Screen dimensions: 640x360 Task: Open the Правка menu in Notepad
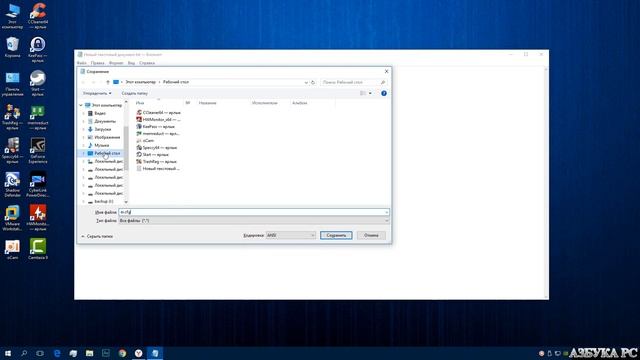tap(97, 63)
